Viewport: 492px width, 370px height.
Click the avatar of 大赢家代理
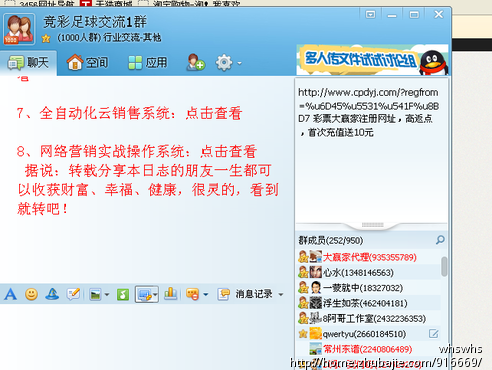point(316,257)
